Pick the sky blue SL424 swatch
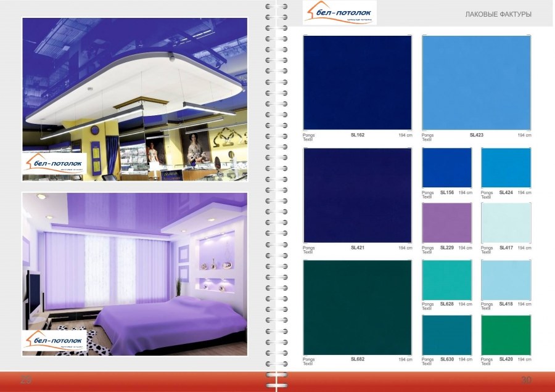 click(506, 168)
